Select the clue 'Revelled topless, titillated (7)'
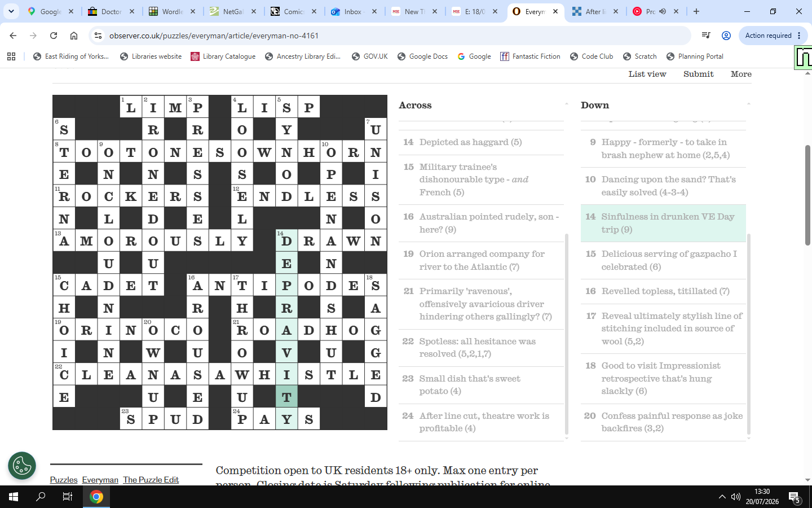Screen dimensions: 812x508 tap(663, 291)
